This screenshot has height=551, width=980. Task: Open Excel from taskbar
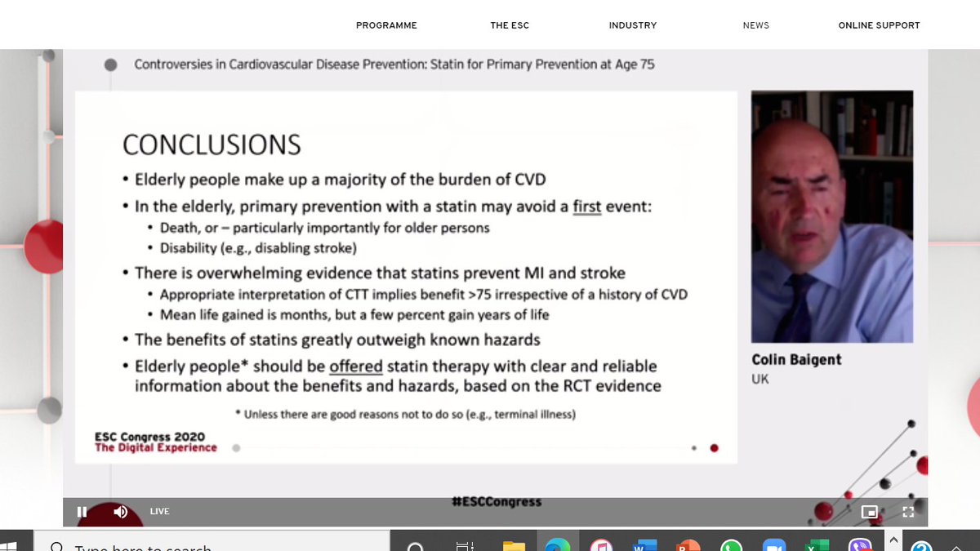816,545
